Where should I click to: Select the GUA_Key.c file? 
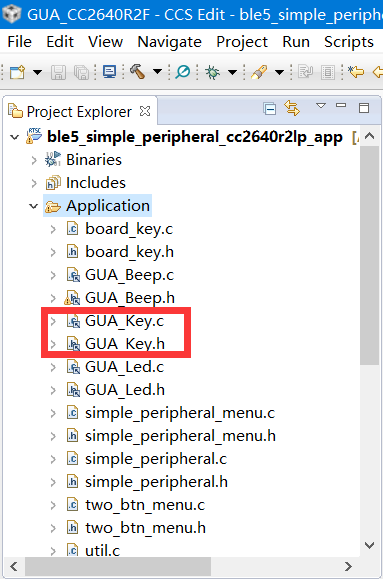click(x=124, y=321)
